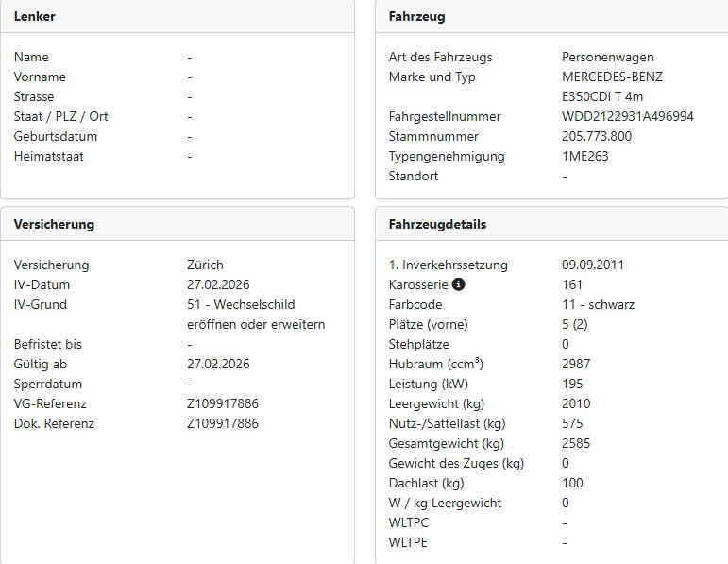The width and height of the screenshot is (728, 564).
Task: Select the Hubraum value 2987
Action: [x=576, y=364]
